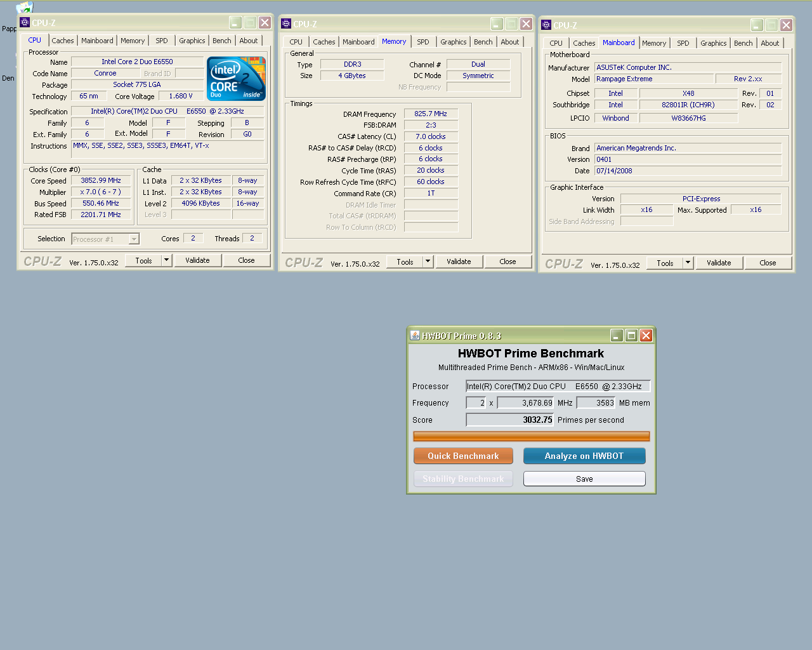Click Validate in Memory CPU-Z window
Viewport: 812px width, 650px height.
click(459, 262)
